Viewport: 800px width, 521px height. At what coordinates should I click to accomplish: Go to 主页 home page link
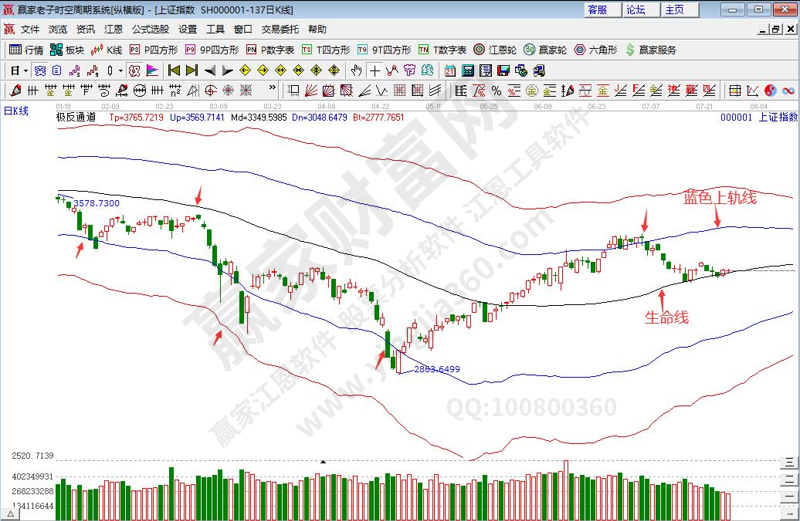[676, 9]
